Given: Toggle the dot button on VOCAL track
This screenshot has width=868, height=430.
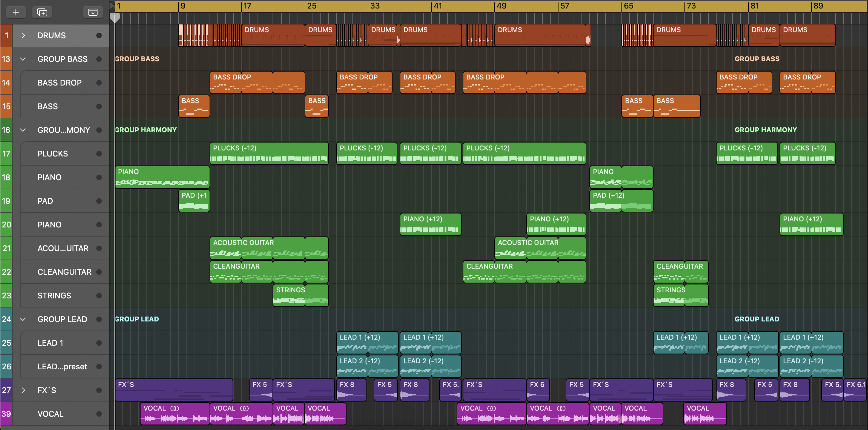Looking at the screenshot, I should pyautogui.click(x=99, y=414).
